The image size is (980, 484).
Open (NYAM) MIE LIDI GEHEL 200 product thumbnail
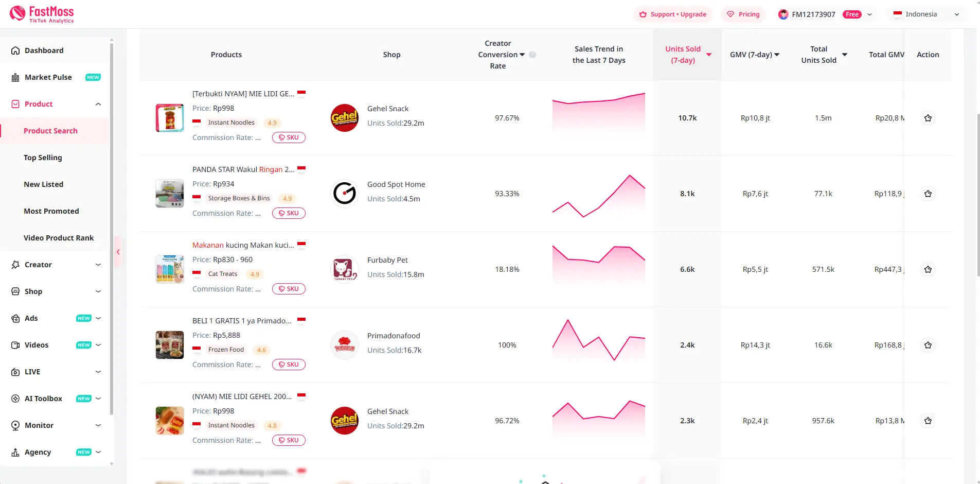[x=170, y=421]
